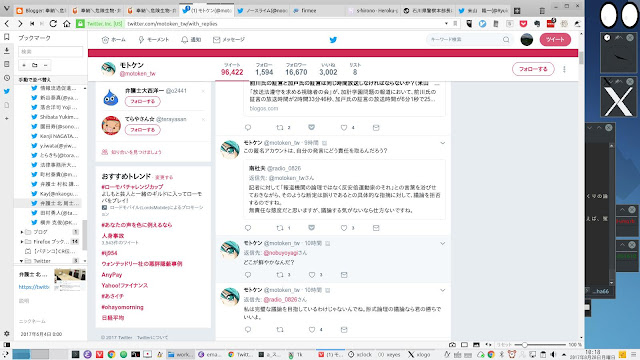Toggle image loading in status bar
Image resolution: width=640 pixels, height=360 pixels.
pos(476,345)
